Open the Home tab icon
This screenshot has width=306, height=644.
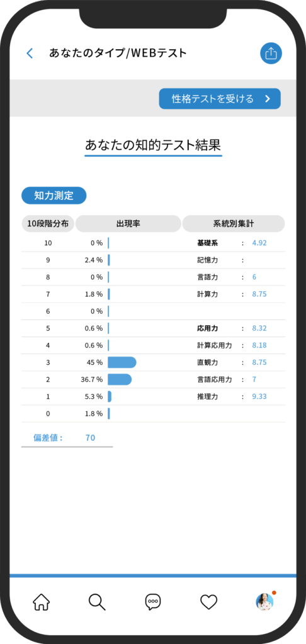click(x=41, y=602)
